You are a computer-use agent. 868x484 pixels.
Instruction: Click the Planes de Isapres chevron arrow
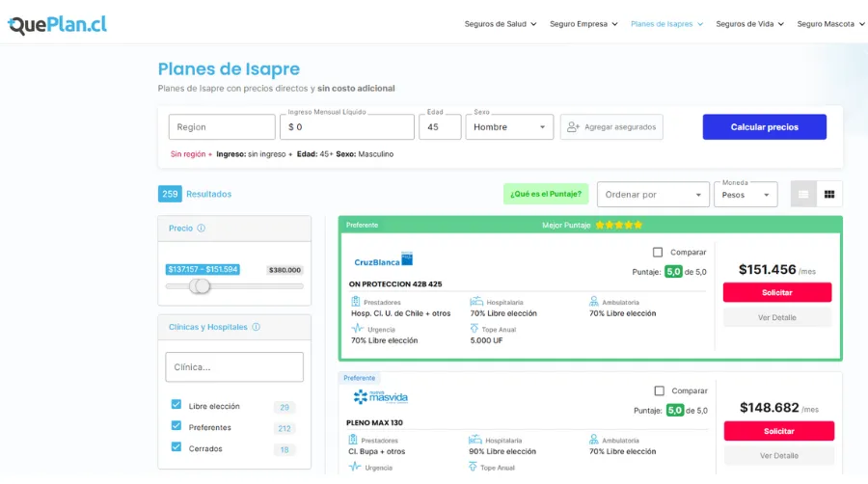coord(700,24)
